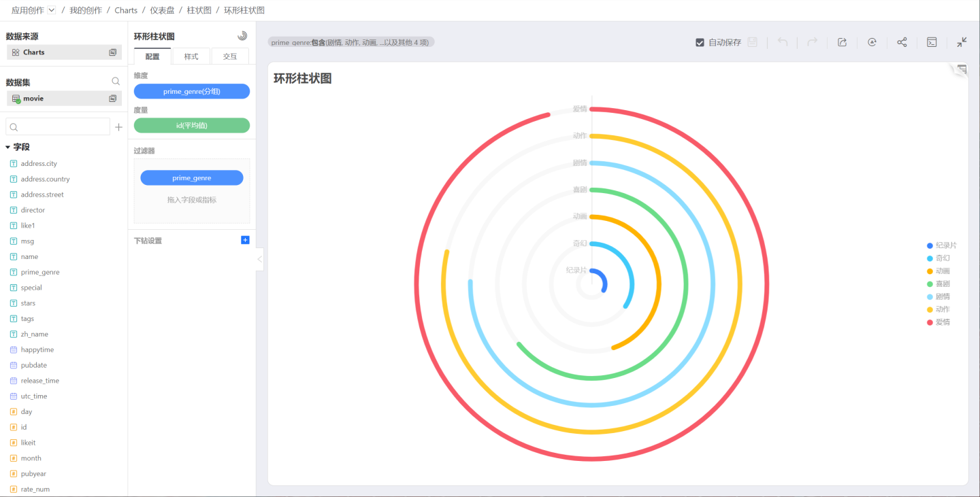The image size is (980, 497).
Task: Switch data source via Charts switch icon
Action: pyautogui.click(x=113, y=52)
